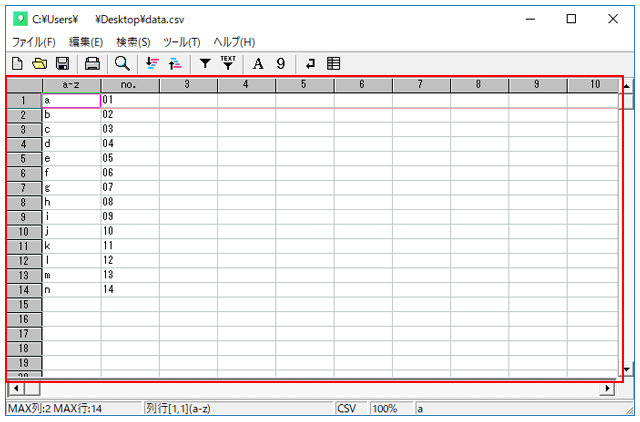Click cell containing '03'

coord(130,130)
